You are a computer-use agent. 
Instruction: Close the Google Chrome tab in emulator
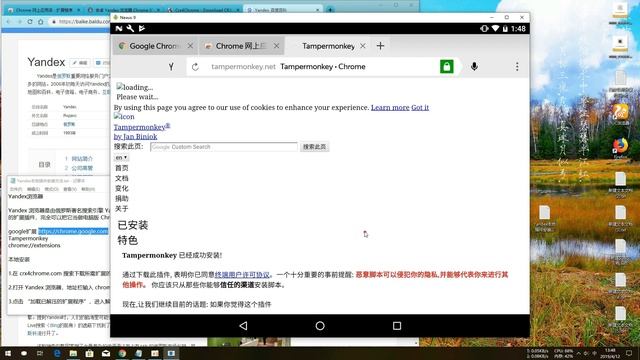pyautogui.click(x=190, y=46)
